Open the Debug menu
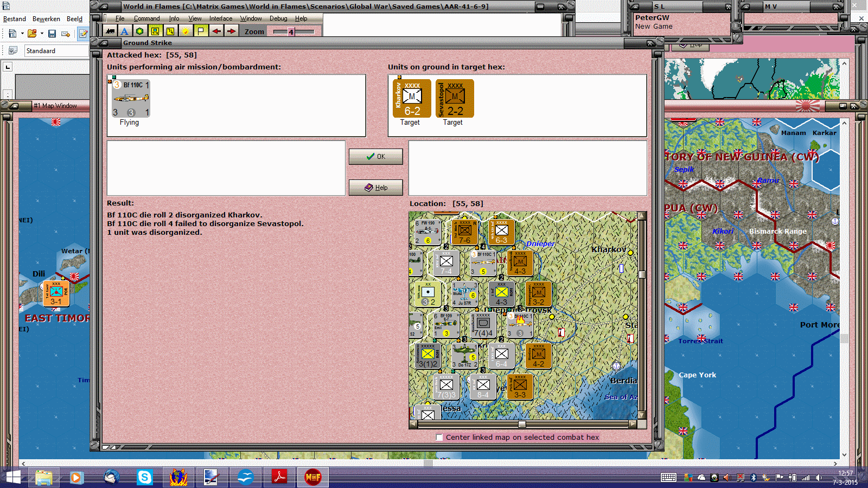868x488 pixels. [278, 18]
